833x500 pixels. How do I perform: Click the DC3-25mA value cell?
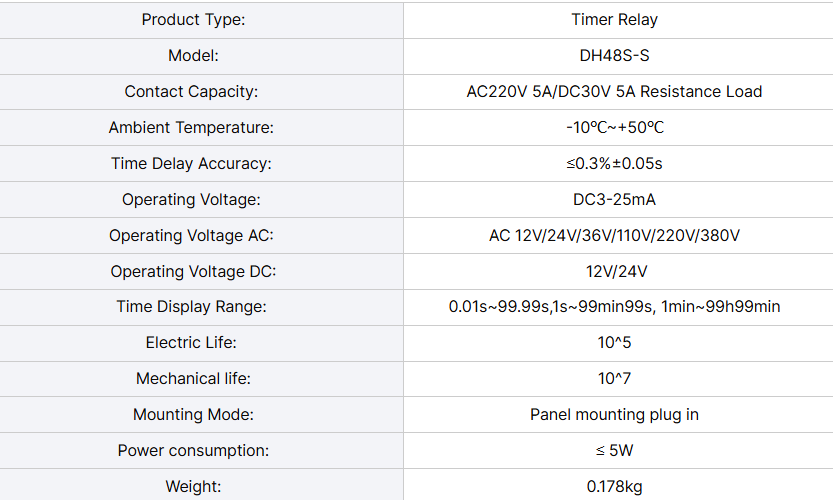click(x=618, y=199)
